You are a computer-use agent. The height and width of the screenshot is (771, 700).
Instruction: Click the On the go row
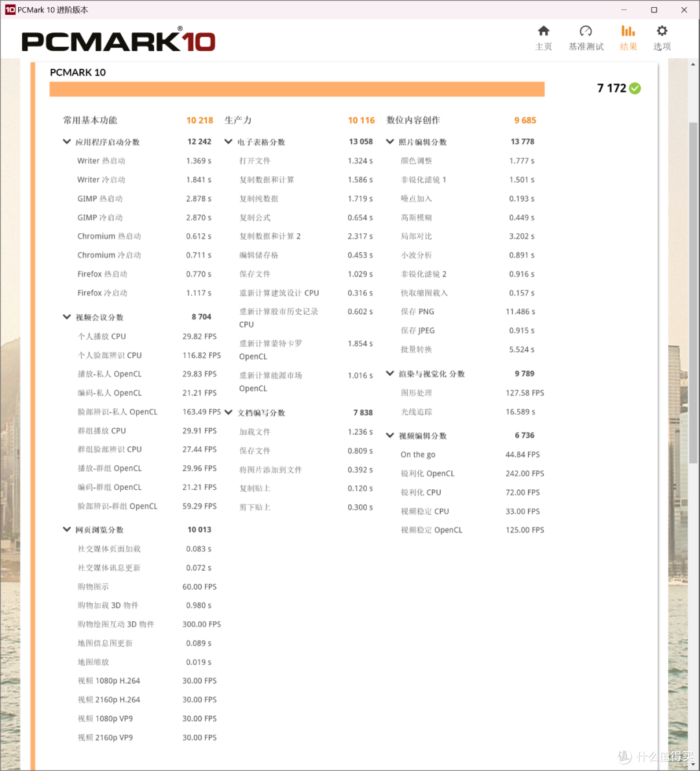click(470, 454)
